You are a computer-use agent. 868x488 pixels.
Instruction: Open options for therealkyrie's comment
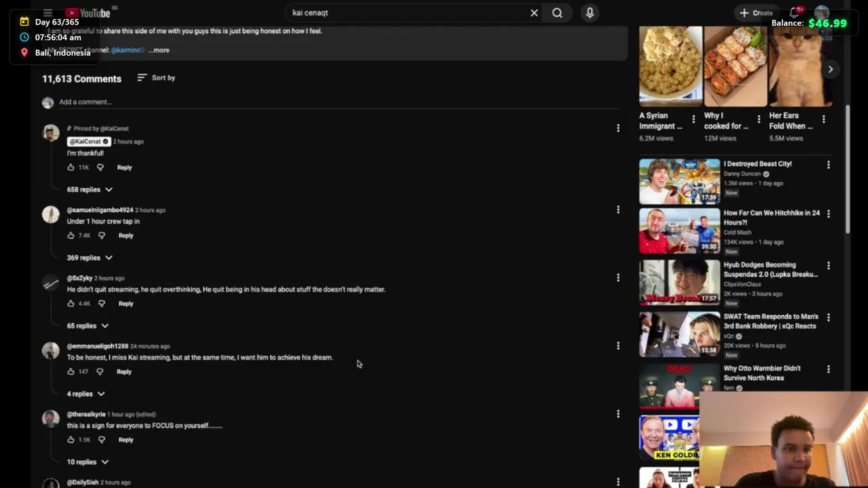pyautogui.click(x=618, y=414)
